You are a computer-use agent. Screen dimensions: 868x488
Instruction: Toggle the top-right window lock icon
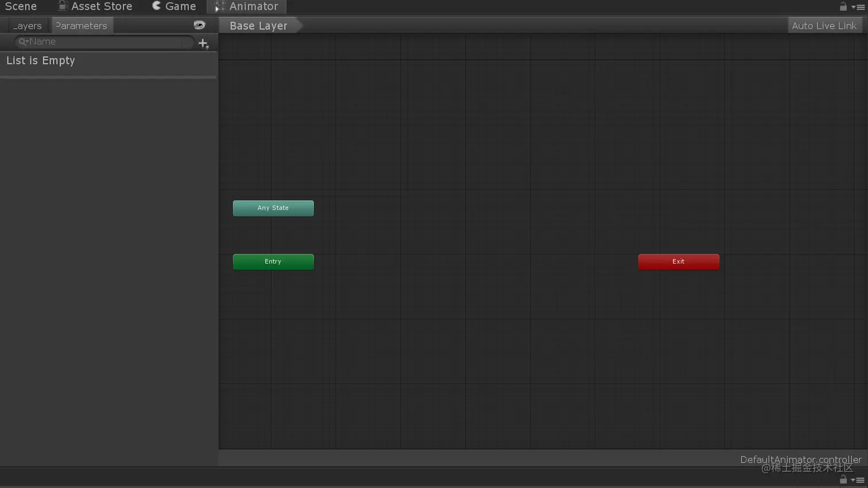pos(843,6)
